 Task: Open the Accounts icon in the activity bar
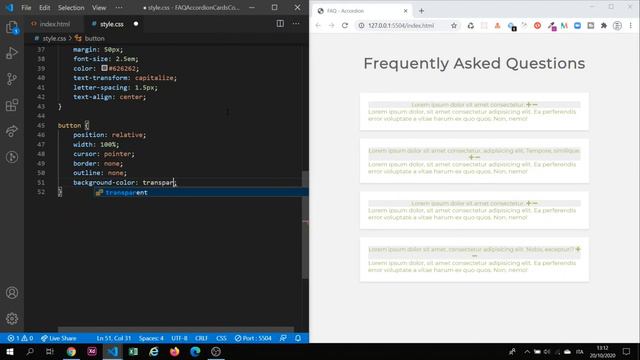click(12, 293)
